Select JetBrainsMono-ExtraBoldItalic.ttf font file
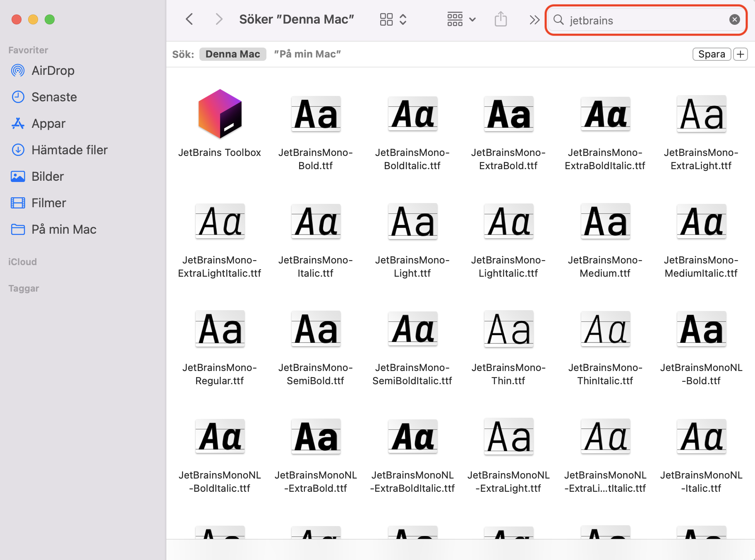 point(605,114)
